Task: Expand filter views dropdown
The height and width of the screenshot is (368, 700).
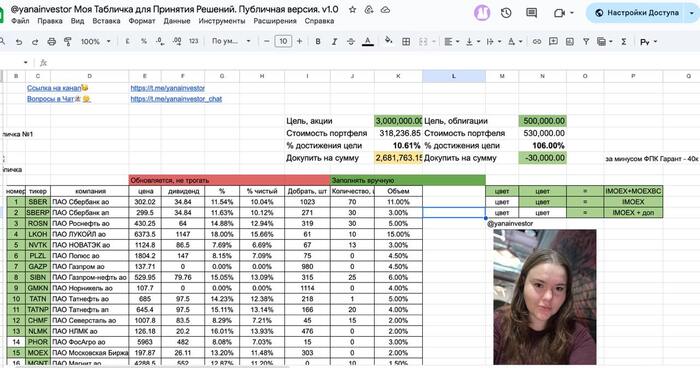Action: [x=610, y=42]
